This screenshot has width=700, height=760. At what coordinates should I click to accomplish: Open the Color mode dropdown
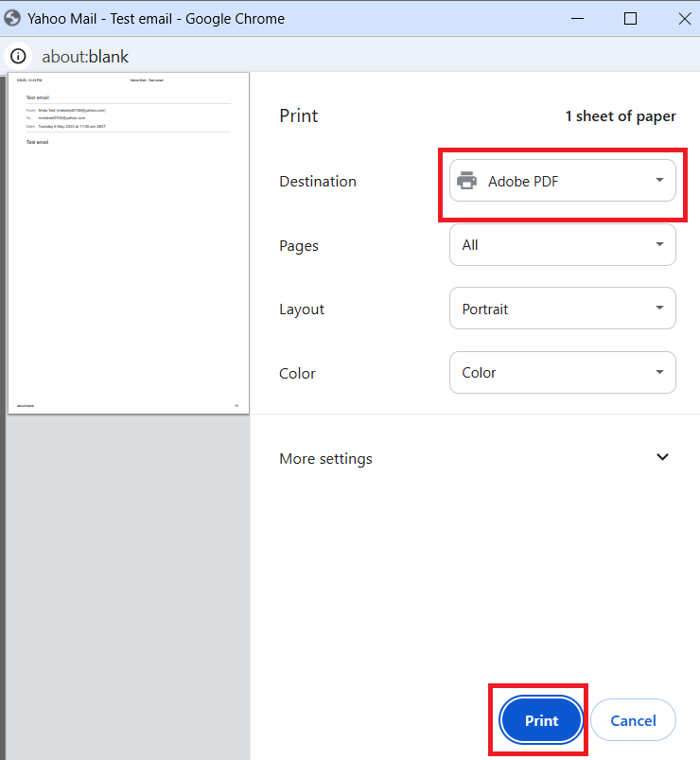pos(563,373)
